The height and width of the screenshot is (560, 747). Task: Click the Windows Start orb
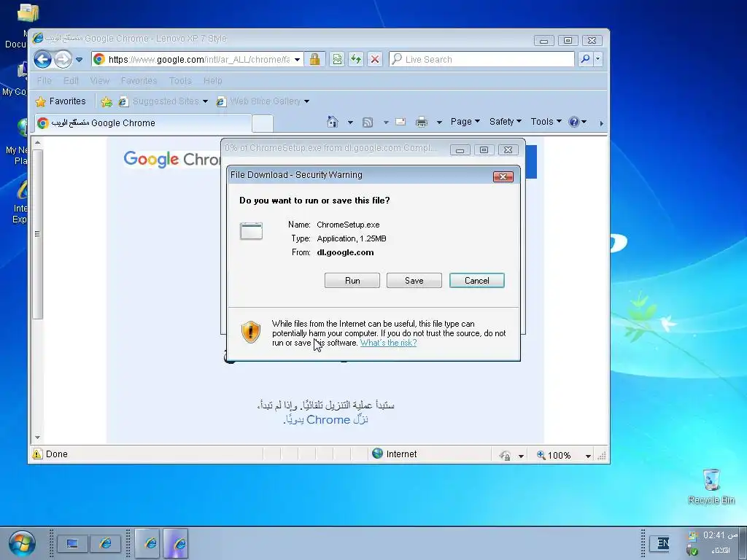pos(21,543)
